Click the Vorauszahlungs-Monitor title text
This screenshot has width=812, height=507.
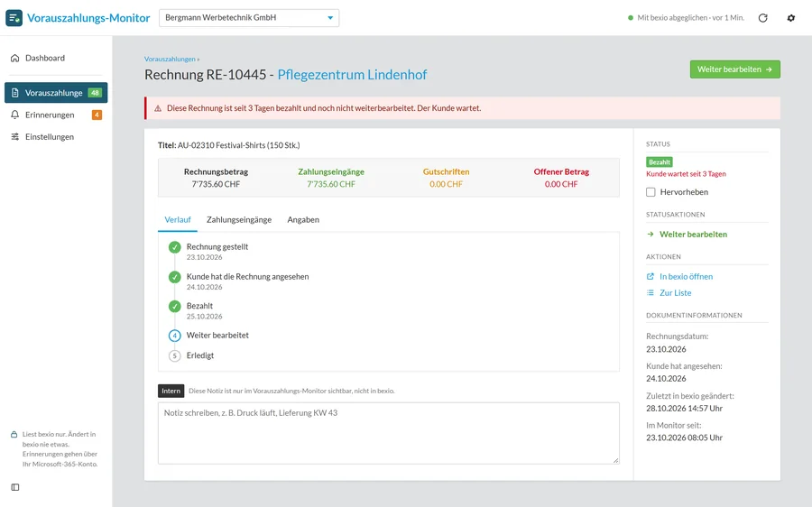coord(88,18)
